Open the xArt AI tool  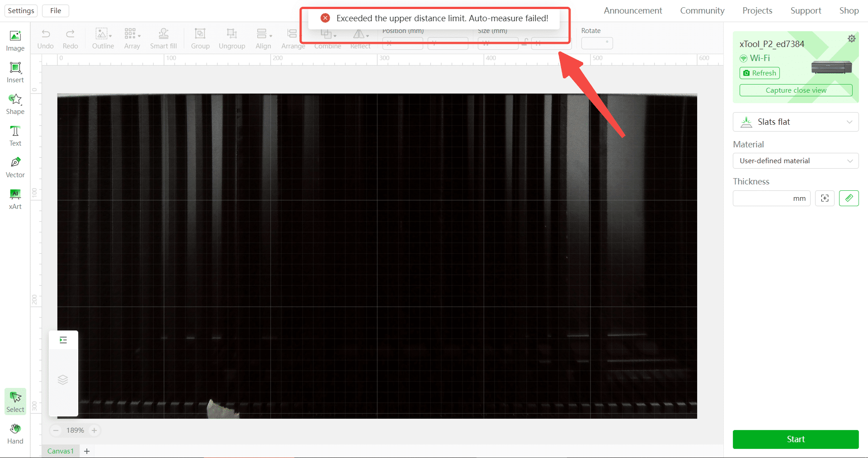[x=15, y=199]
